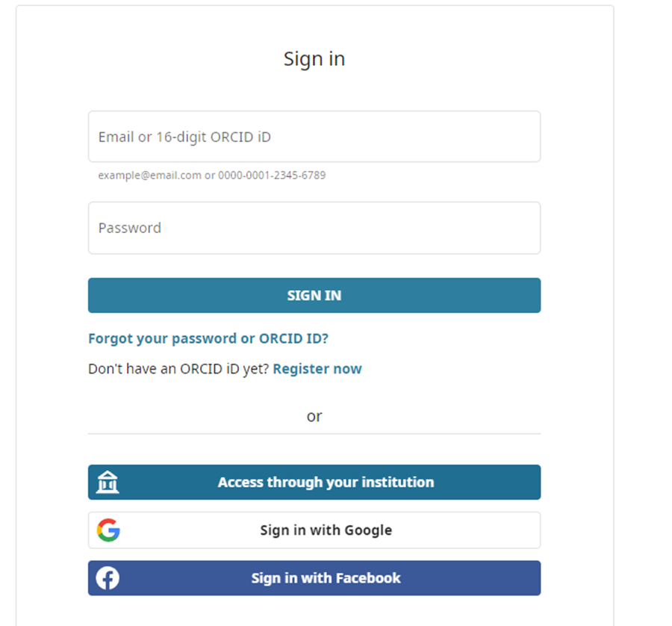The width and height of the screenshot is (672, 626).
Task: Click the Facebook logo icon
Action: click(x=108, y=578)
